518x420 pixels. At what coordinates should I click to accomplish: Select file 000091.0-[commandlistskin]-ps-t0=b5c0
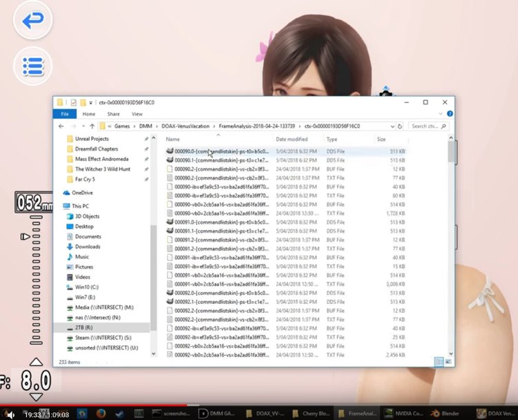[286, 222]
